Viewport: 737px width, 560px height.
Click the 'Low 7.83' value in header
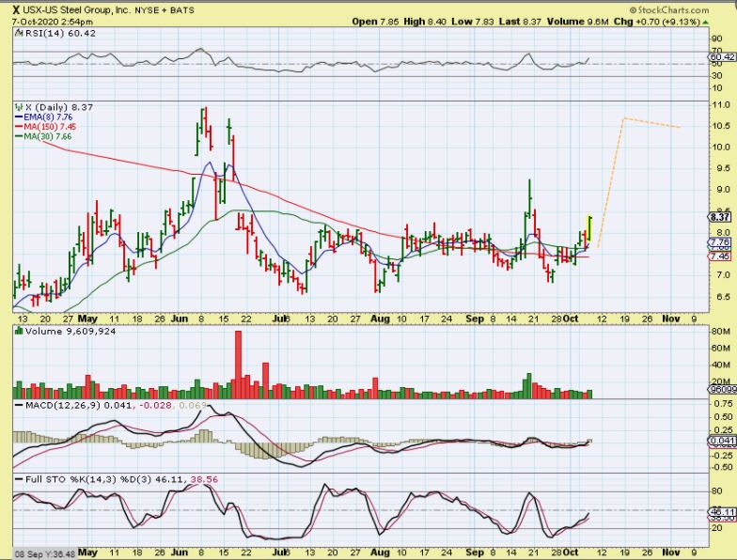473,22
